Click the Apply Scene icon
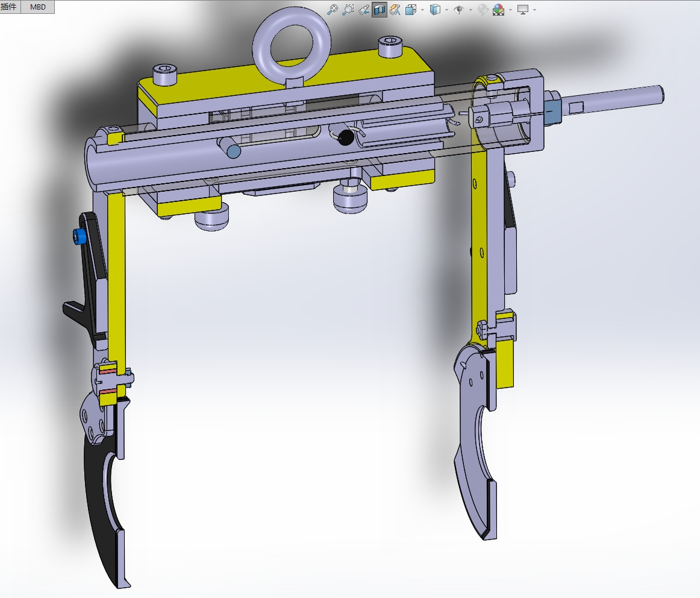This screenshot has height=598, width=700. [x=498, y=10]
